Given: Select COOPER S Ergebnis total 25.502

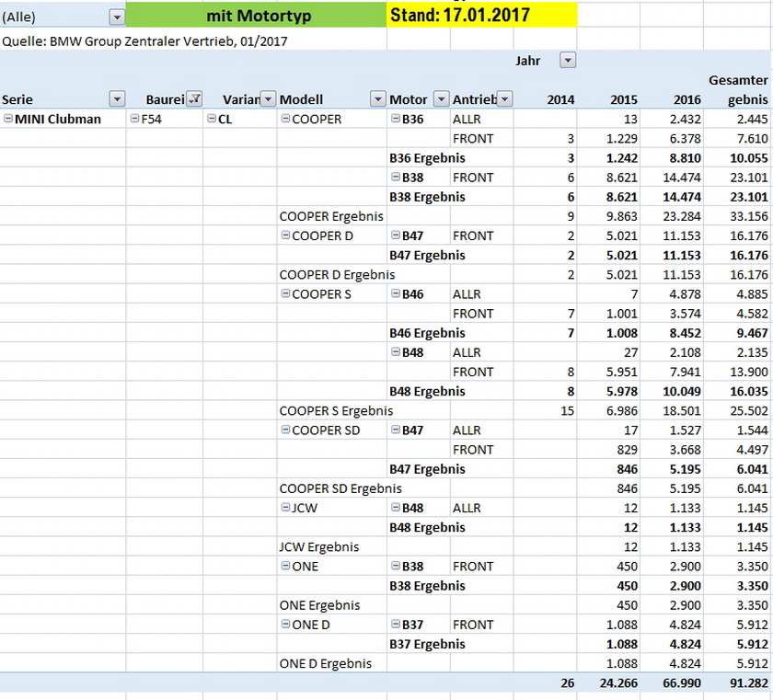Looking at the screenshot, I should (x=749, y=411).
